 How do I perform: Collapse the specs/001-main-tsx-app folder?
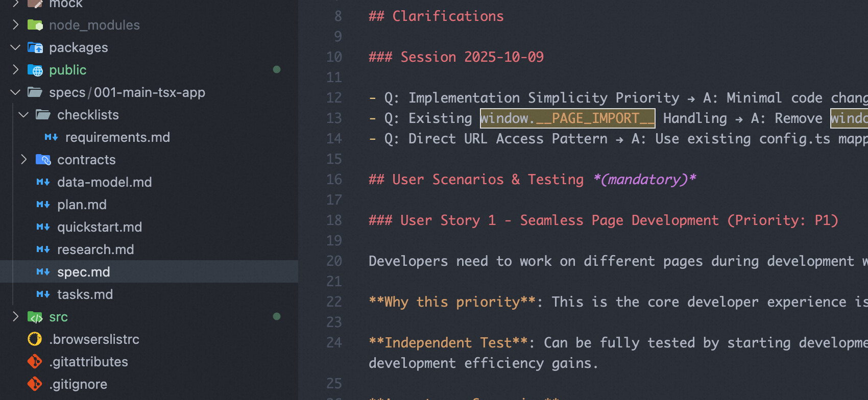(15, 92)
